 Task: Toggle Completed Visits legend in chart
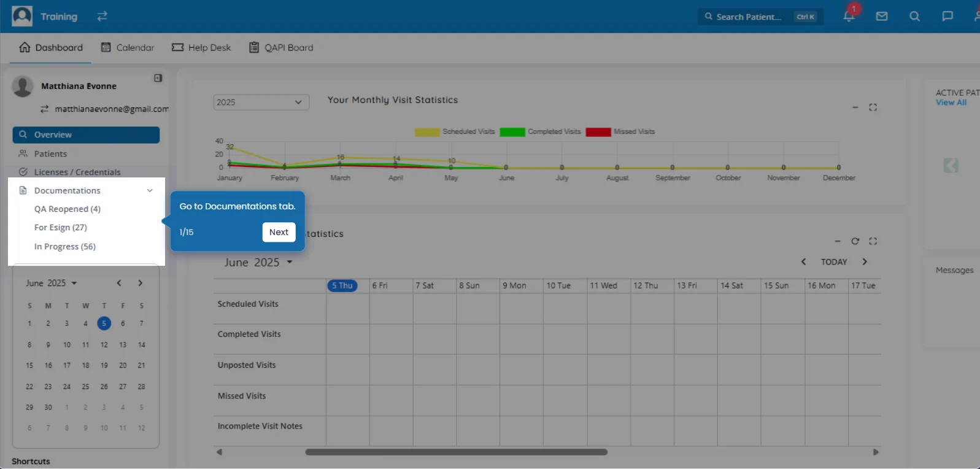click(540, 132)
